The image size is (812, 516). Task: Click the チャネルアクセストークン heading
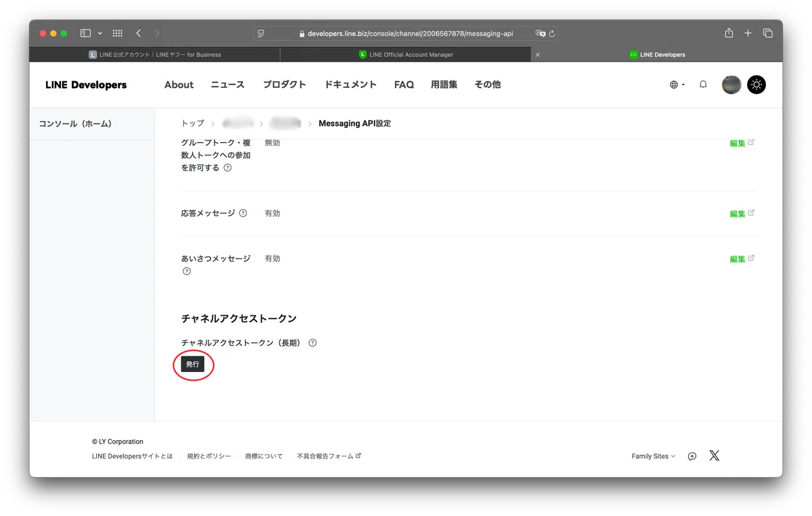tap(239, 319)
